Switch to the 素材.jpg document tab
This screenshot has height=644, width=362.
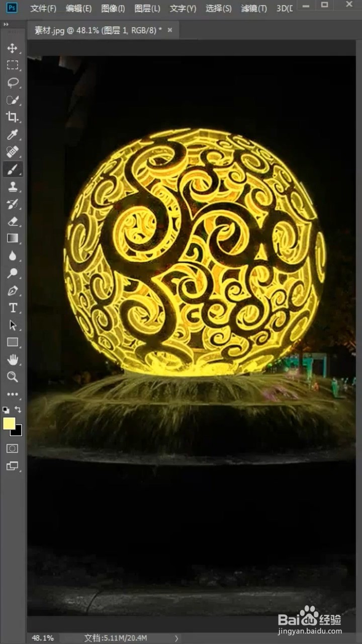pyautogui.click(x=98, y=30)
